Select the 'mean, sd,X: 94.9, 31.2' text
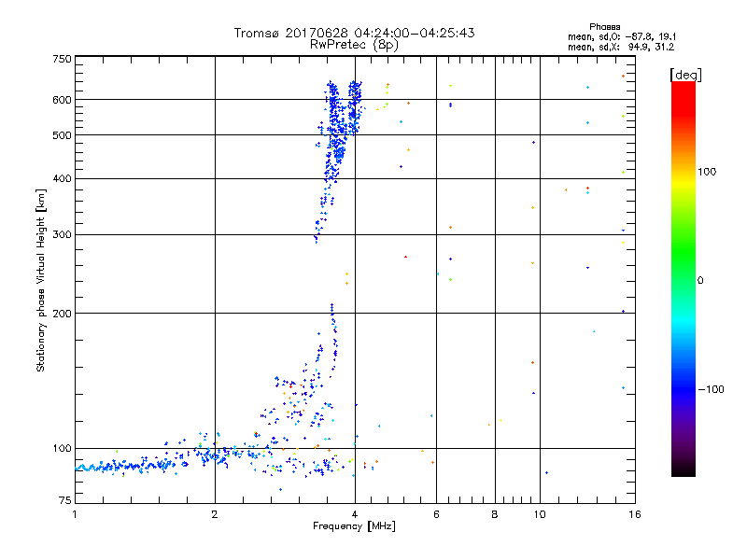The width and height of the screenshot is (747, 560). click(x=621, y=47)
